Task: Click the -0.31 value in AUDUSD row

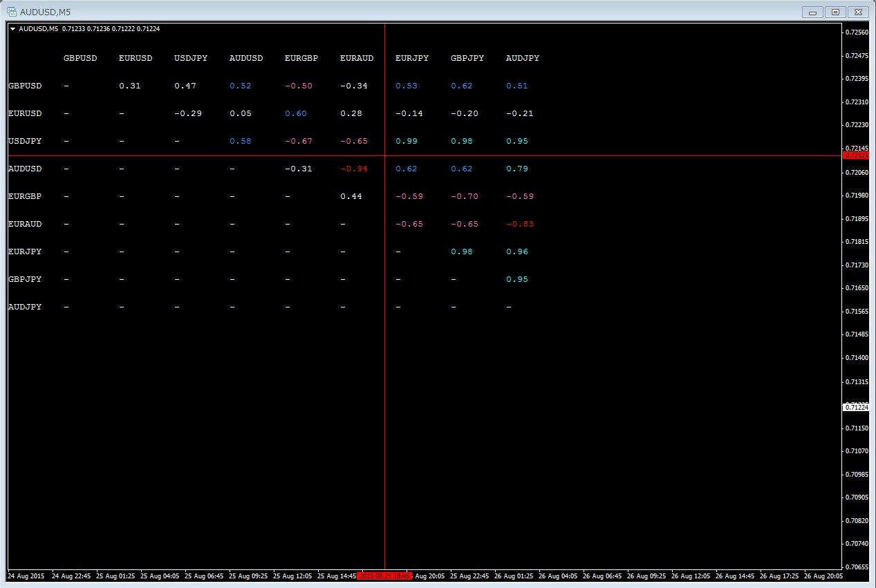Action: click(x=299, y=169)
